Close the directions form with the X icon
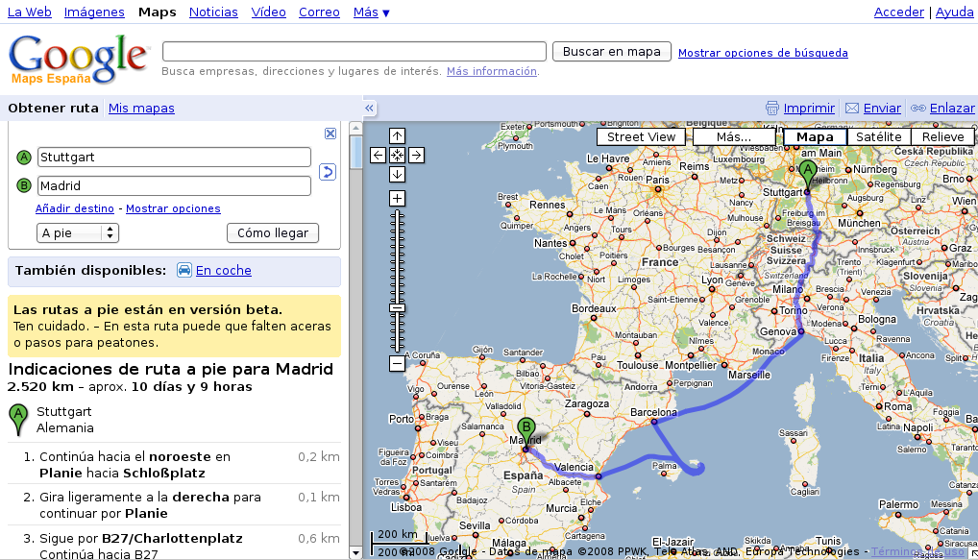 pos(330,134)
